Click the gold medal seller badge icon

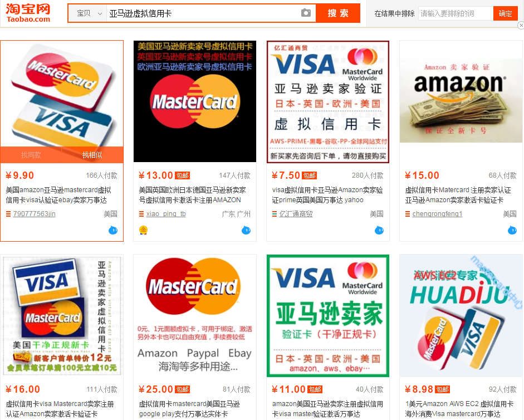pos(143,230)
